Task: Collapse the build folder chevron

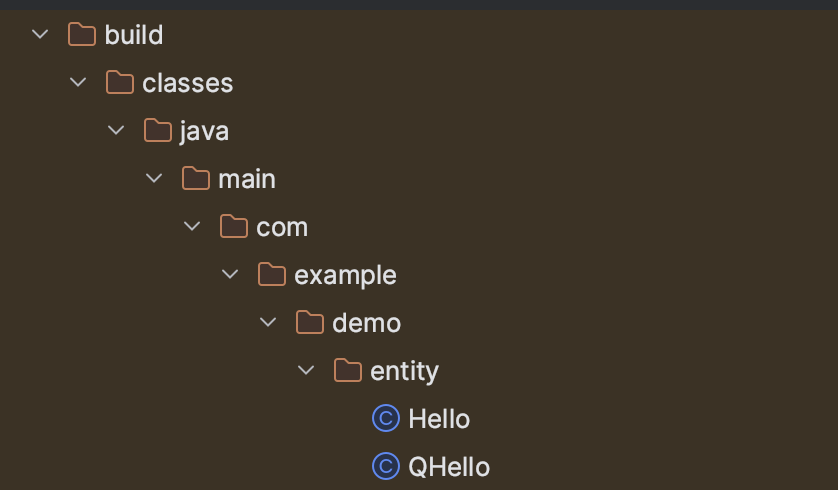Action: coord(40,35)
